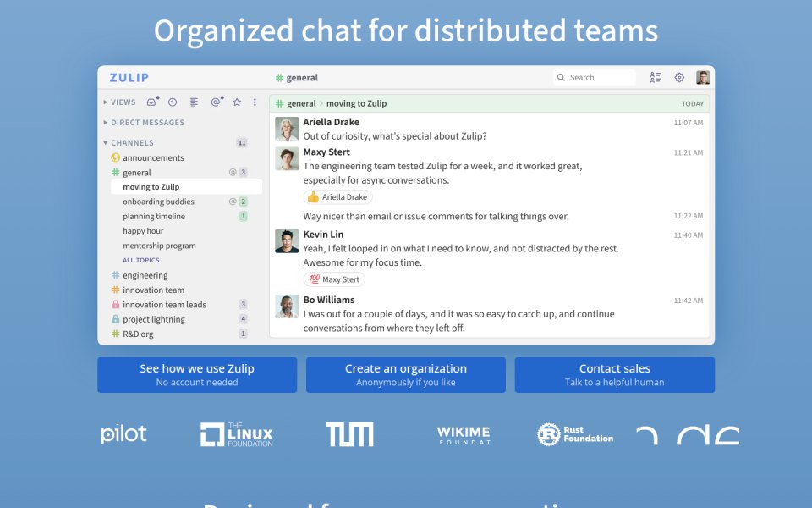Viewport: 812px width, 508px height.
Task: Toggle the thumbs-up reaction by Ariella Drake
Action: 337,197
